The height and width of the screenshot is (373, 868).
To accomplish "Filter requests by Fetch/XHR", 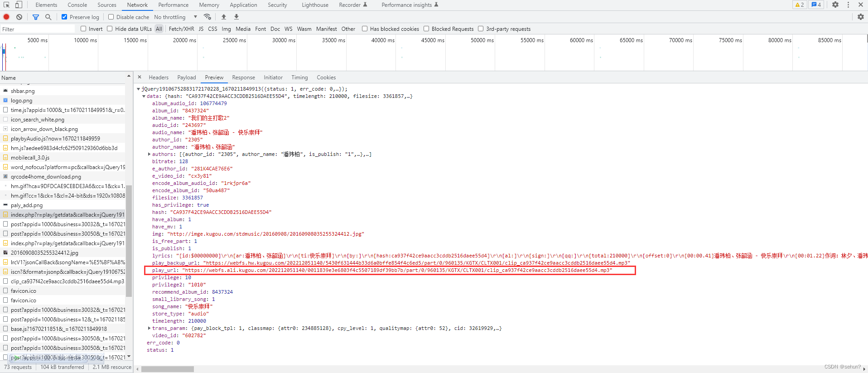I will (x=181, y=29).
